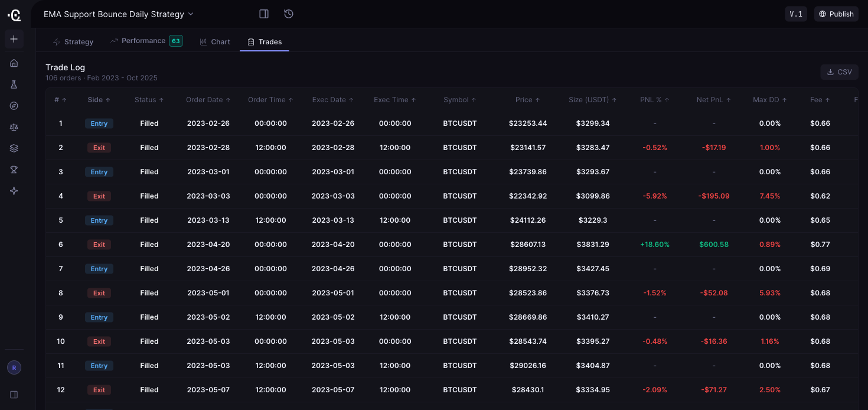868x410 pixels.
Task: Sort by the Order Time column header
Action: (x=270, y=100)
